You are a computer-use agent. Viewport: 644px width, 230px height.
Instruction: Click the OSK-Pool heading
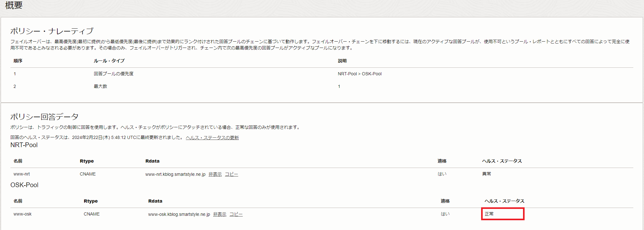pos(24,185)
